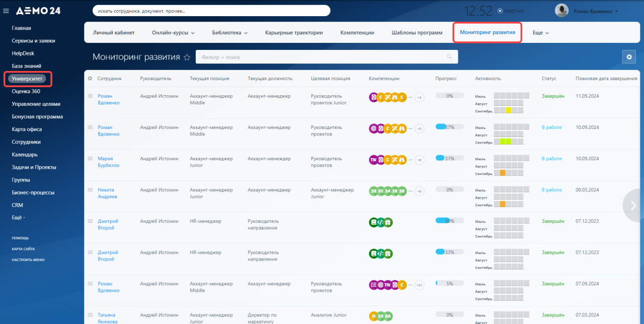Open page settings with the gear button
Screen dimensions: 644x324
[629, 57]
